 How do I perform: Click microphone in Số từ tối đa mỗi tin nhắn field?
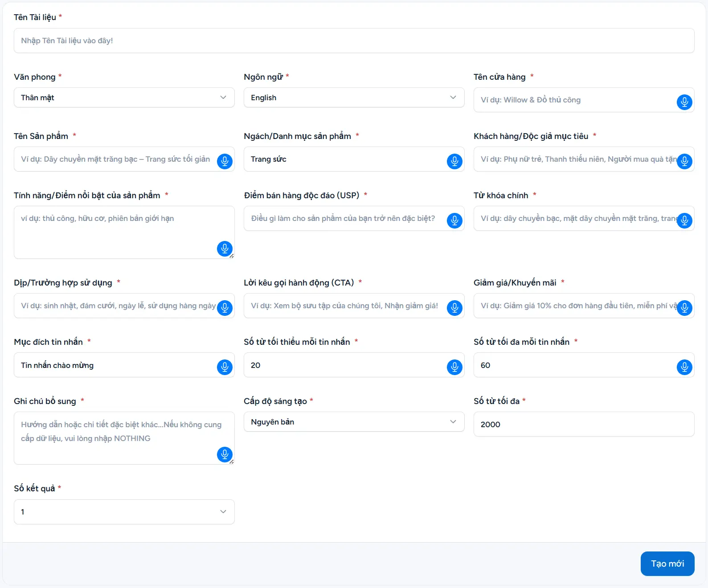[684, 367]
